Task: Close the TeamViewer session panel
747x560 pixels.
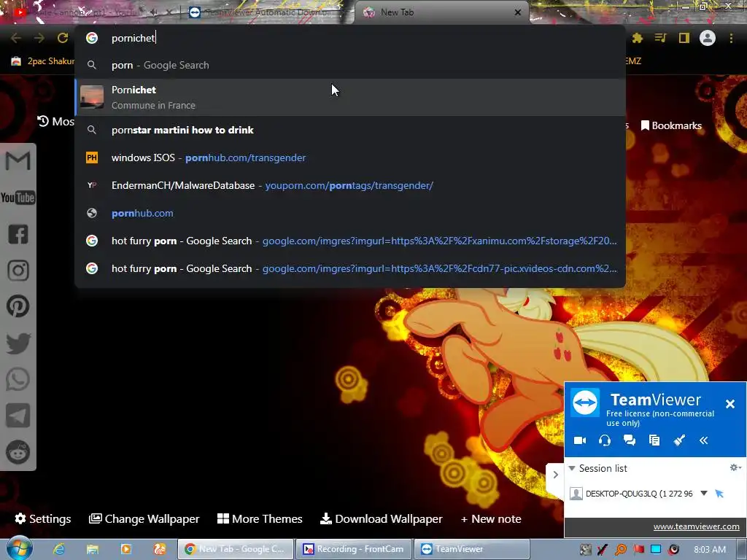Action: 729,404
